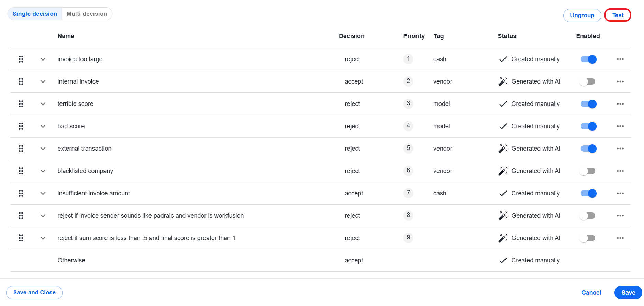Open more options for terrible score
The height and width of the screenshot is (306, 644).
[620, 104]
